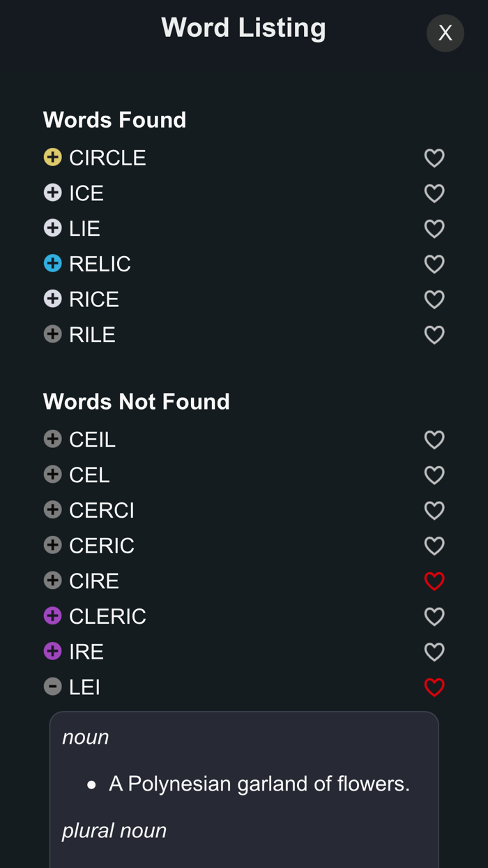Image resolution: width=488 pixels, height=868 pixels.
Task: Collapse the LEI definition panel
Action: (x=52, y=687)
